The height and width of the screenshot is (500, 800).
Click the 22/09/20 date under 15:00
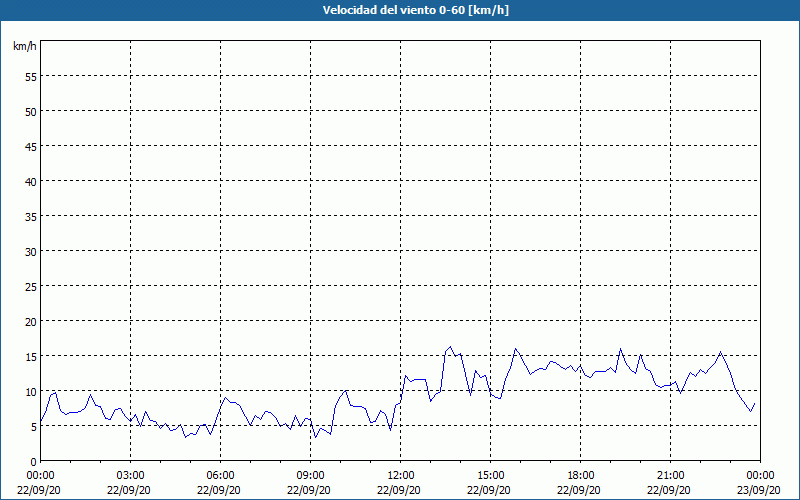coord(489,490)
